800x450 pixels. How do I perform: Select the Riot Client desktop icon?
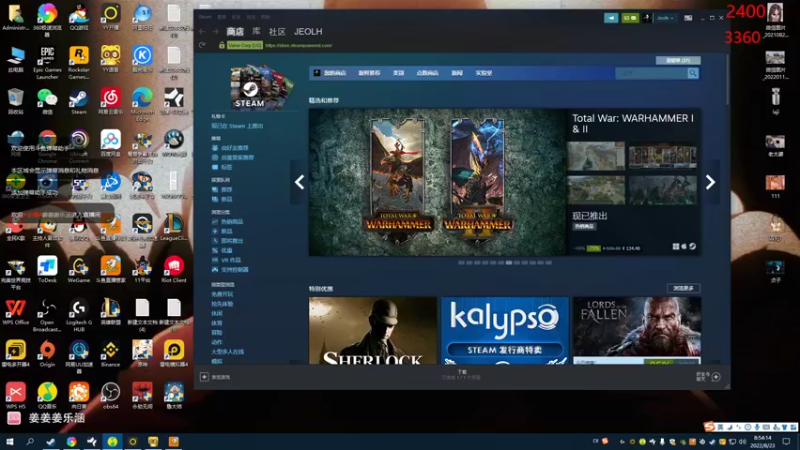tap(173, 269)
